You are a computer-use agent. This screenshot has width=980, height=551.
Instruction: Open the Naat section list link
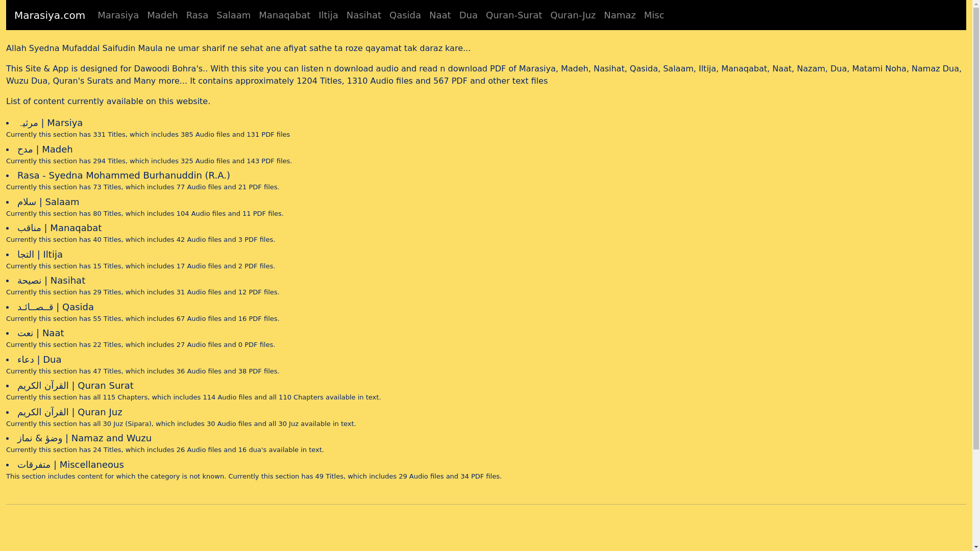(x=40, y=333)
